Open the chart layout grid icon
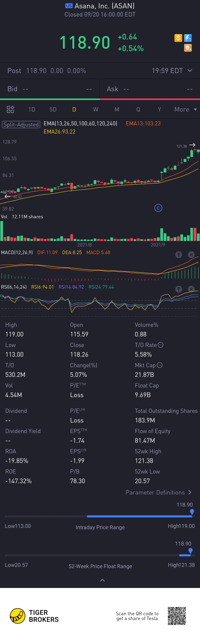Screen dimensions: 200x644 pyautogui.click(x=10, y=109)
